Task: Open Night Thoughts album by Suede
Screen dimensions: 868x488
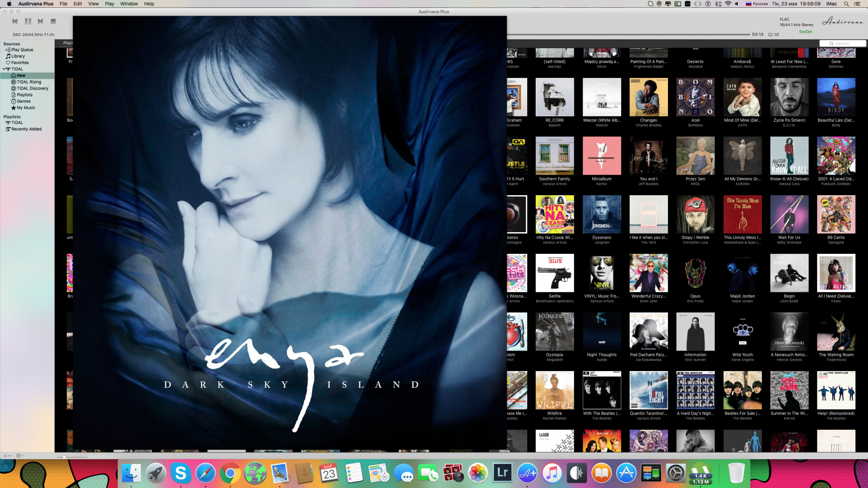Action: point(602,332)
